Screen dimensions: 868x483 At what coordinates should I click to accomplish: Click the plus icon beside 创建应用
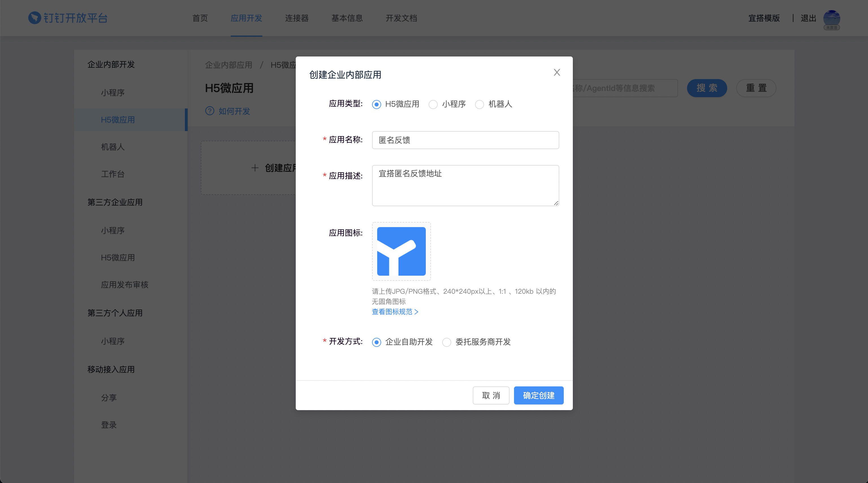pyautogui.click(x=255, y=167)
